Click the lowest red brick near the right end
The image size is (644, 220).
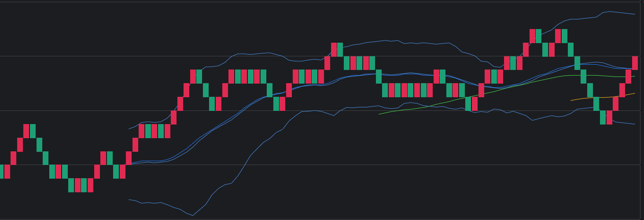click(609, 117)
